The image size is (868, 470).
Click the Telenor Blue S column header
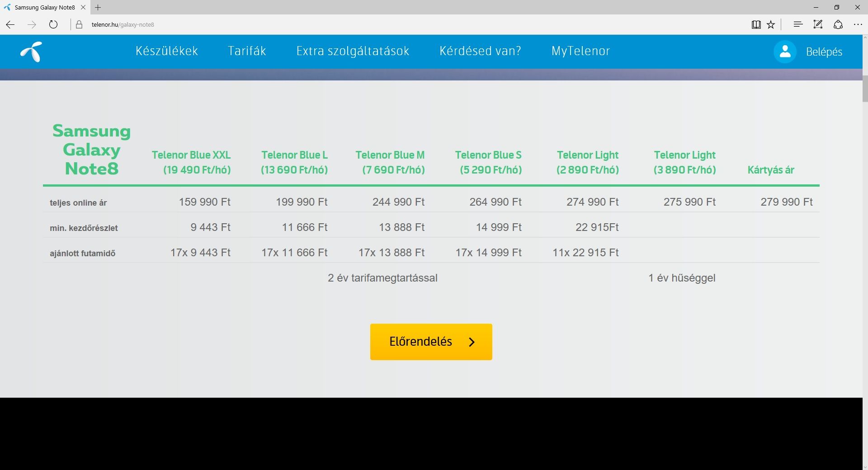[488, 162]
